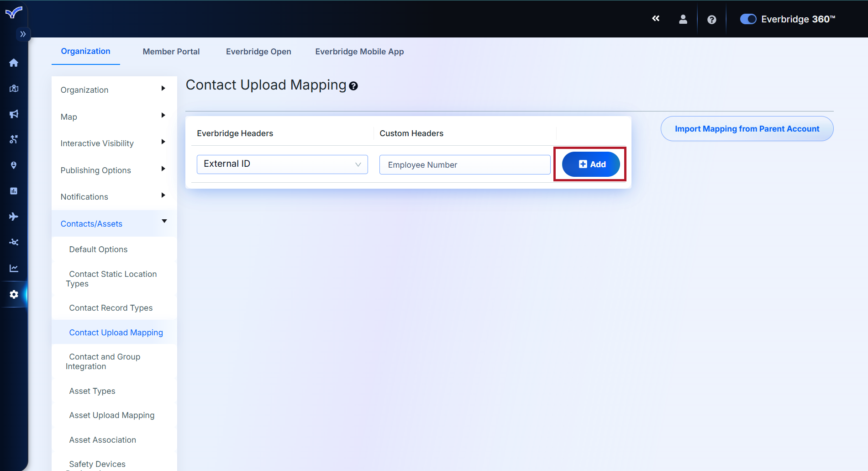The height and width of the screenshot is (471, 868).
Task: Click the Add mapping button
Action: (x=591, y=164)
